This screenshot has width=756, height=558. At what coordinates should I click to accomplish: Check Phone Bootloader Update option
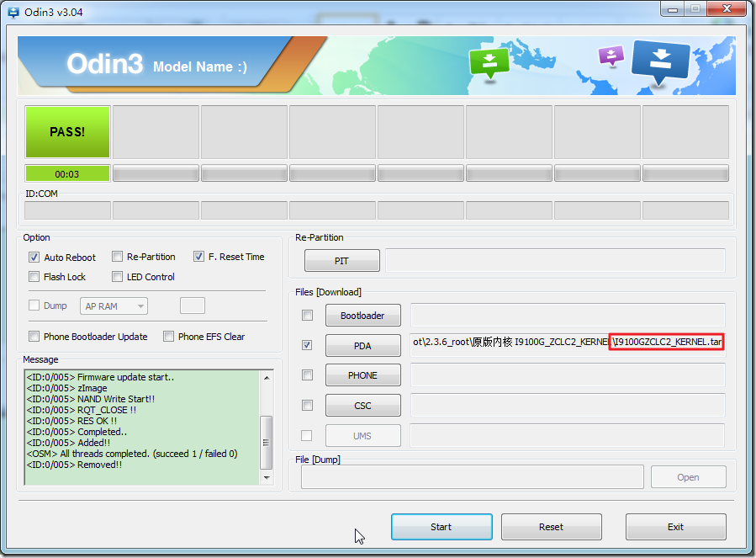tap(34, 337)
